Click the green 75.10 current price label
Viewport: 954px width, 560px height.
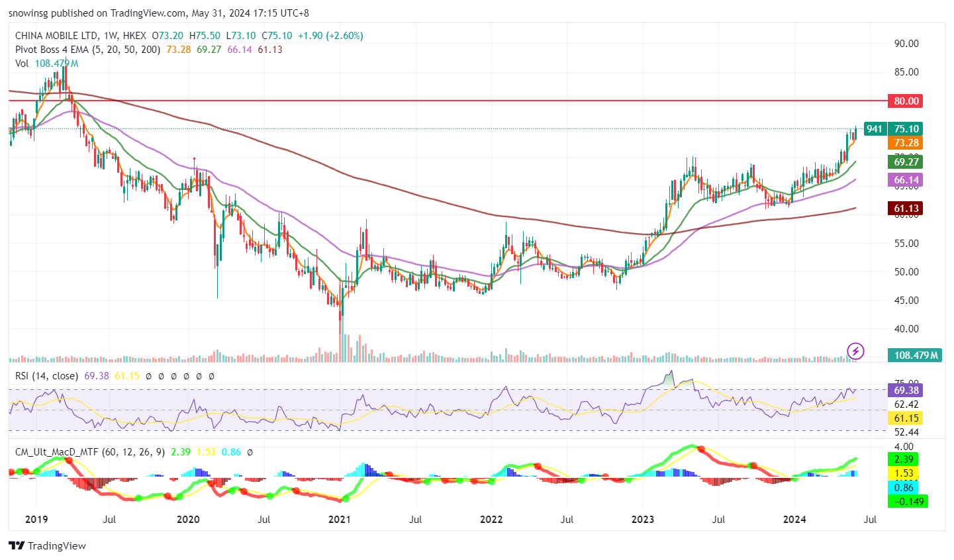click(x=906, y=129)
